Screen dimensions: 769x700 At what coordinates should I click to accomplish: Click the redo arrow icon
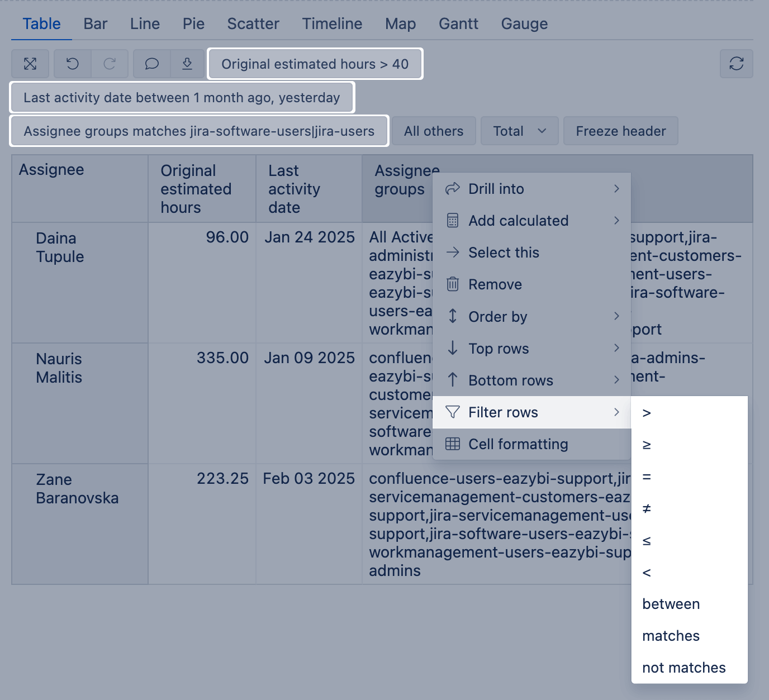click(x=110, y=64)
